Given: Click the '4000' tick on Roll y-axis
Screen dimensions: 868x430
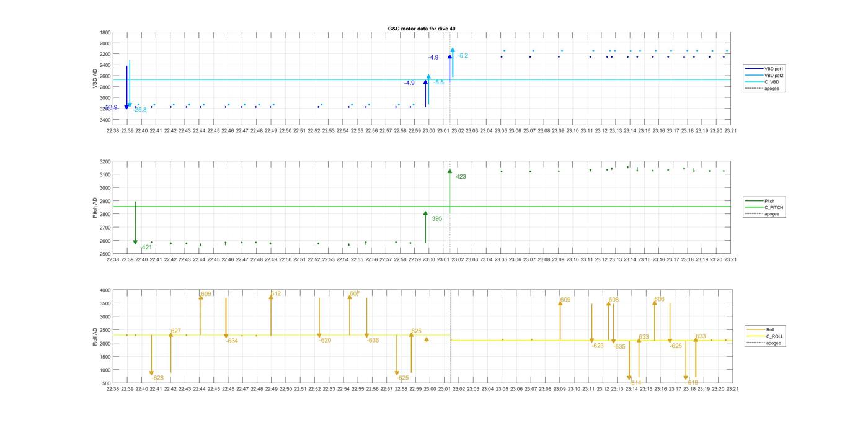Looking at the screenshot, I should [x=105, y=290].
